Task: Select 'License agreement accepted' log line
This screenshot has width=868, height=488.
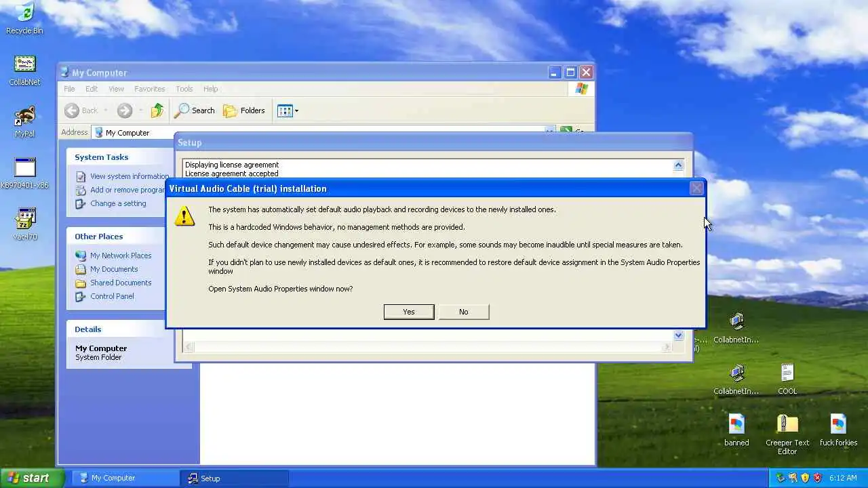Action: (232, 174)
